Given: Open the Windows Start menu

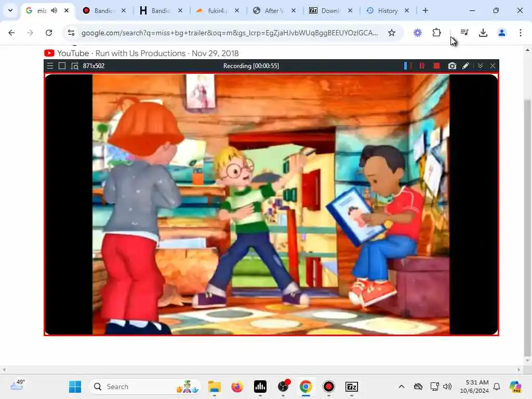Looking at the screenshot, I should coord(75,387).
